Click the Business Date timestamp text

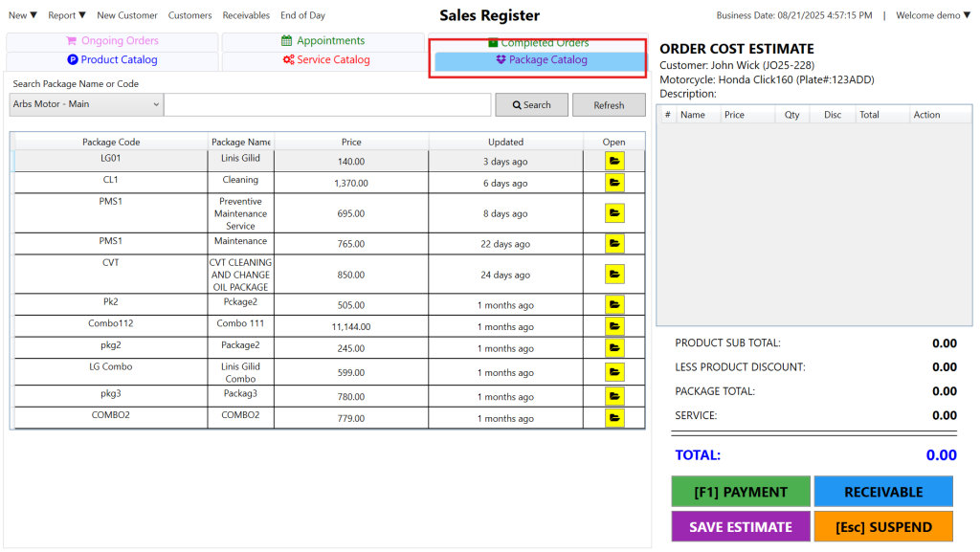point(793,15)
